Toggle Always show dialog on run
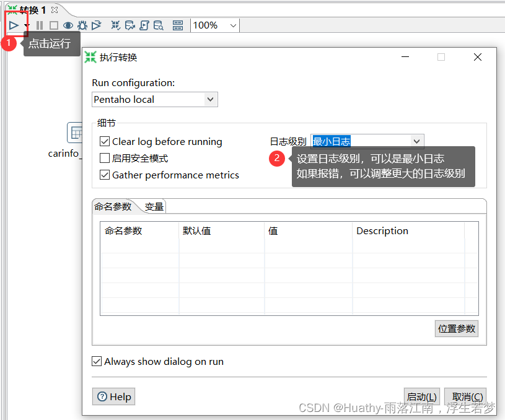Image resolution: width=505 pixels, height=420 pixels. coord(97,361)
